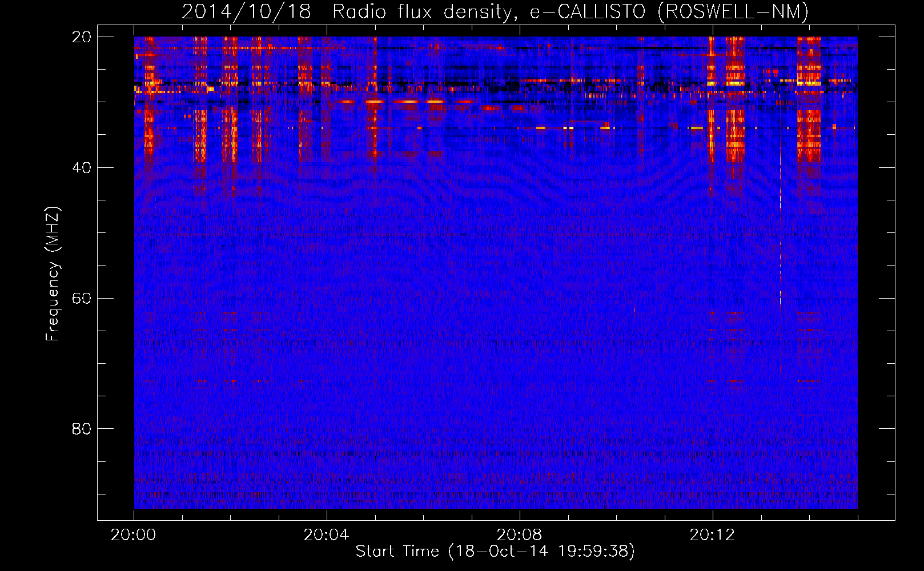Click the "20:08" time tick label
This screenshot has width=924, height=571.
[520, 535]
